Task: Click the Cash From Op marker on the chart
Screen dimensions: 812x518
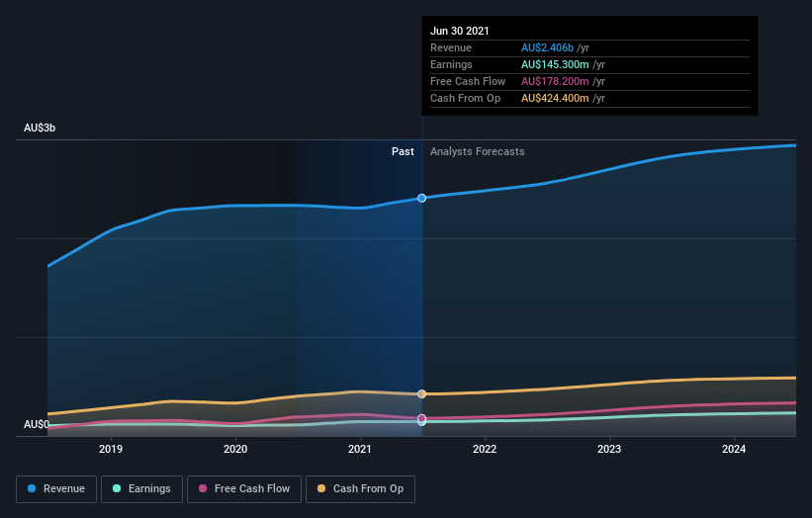Action: click(x=422, y=393)
